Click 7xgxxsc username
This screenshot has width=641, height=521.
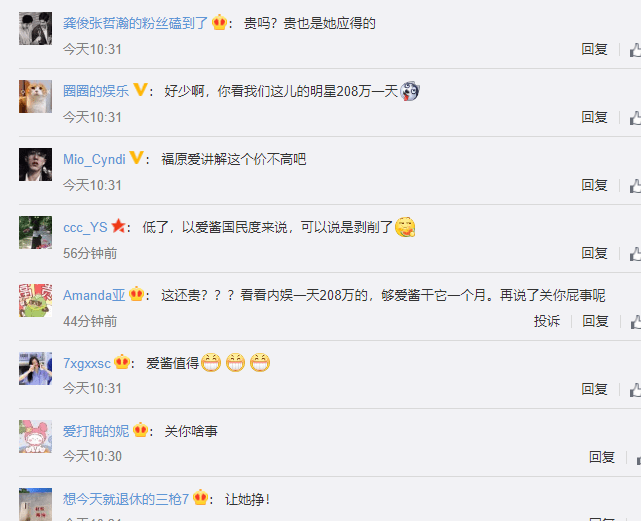(x=87, y=363)
